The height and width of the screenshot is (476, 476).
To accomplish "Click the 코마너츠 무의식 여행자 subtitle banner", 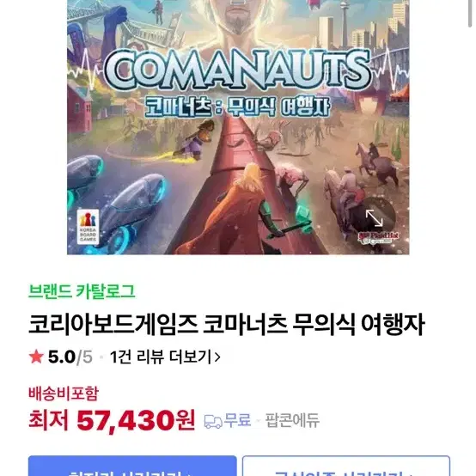I will pos(237,107).
